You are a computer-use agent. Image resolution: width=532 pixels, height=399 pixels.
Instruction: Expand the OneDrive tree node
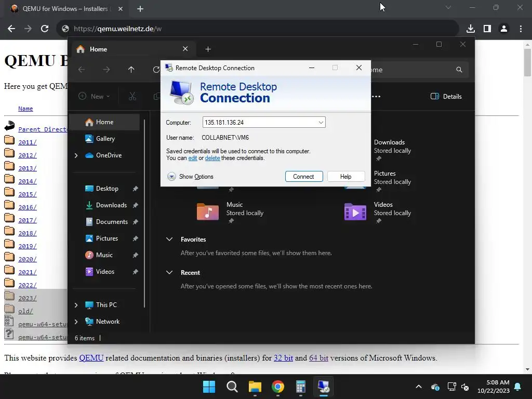click(76, 155)
